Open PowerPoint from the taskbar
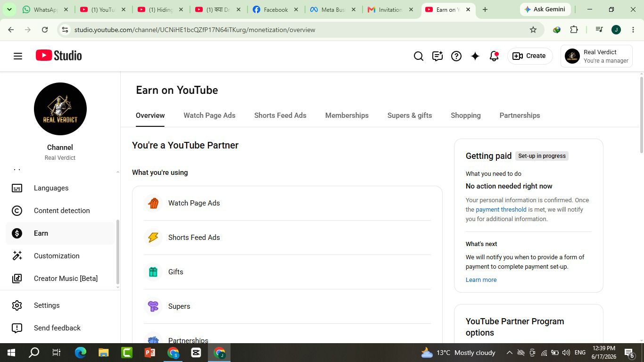Viewport: 644px width, 362px height. coord(150,353)
